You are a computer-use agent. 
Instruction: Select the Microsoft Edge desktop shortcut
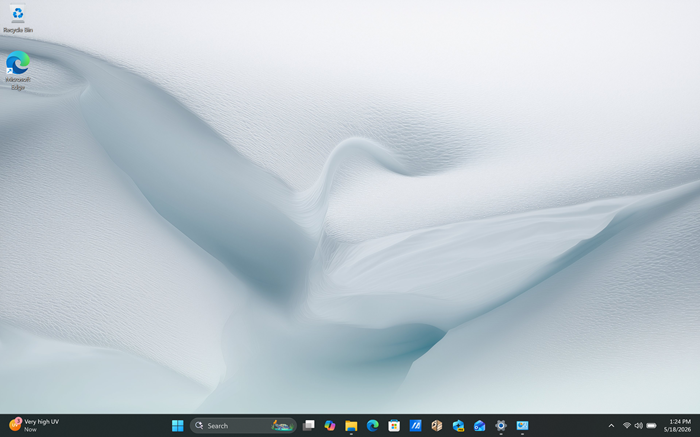tap(18, 71)
